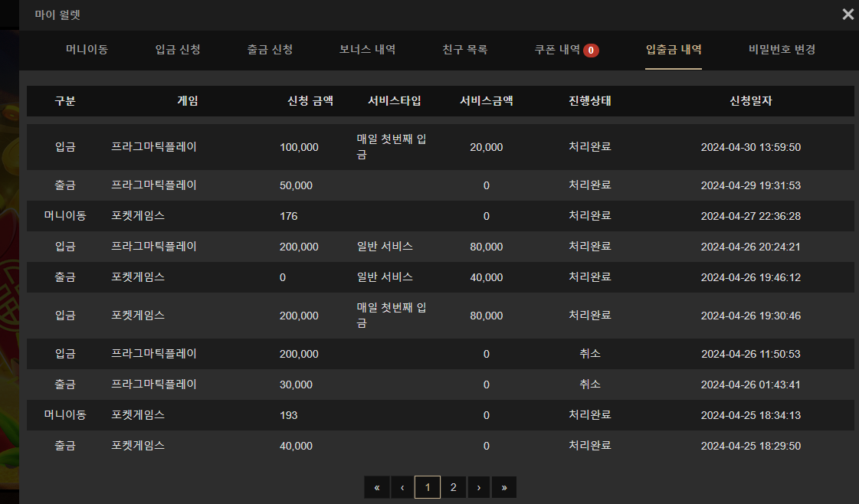Close the 마이 월렛 dialog
Viewport: 859px width, 504px height.
click(848, 15)
